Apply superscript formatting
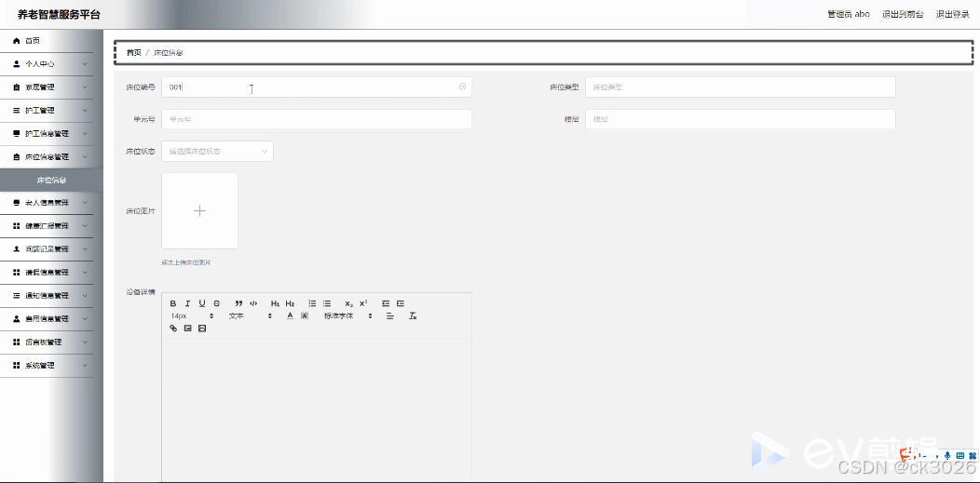Viewport: 980px width, 483px height. [x=363, y=303]
